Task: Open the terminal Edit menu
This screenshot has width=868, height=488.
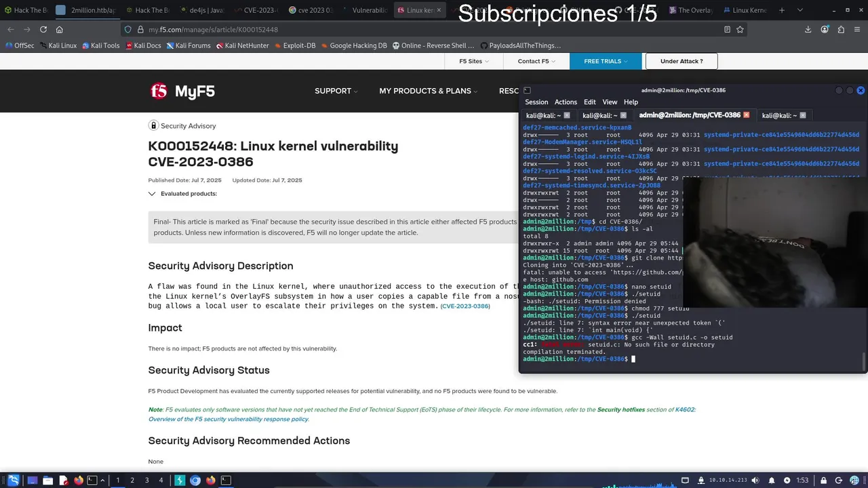Action: pyautogui.click(x=590, y=102)
